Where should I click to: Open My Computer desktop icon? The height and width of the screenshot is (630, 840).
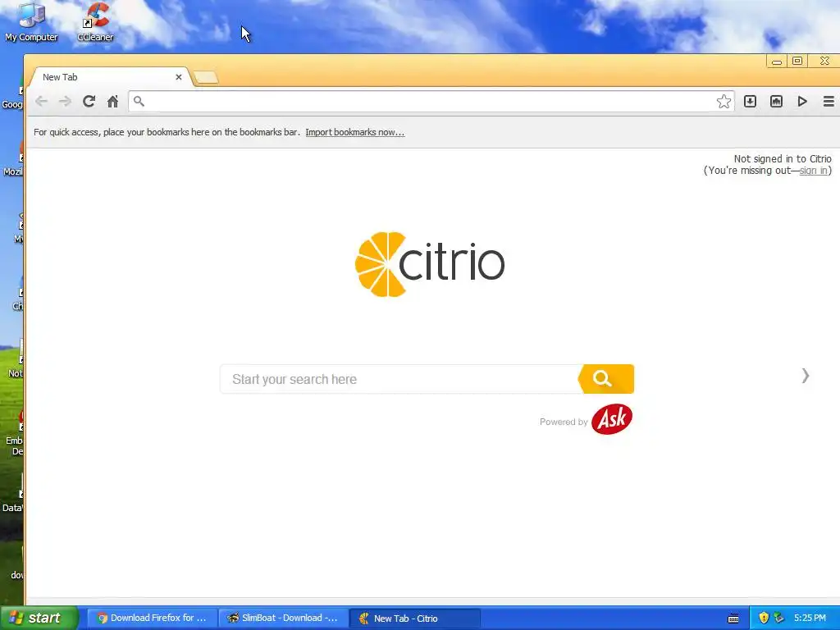(32, 22)
